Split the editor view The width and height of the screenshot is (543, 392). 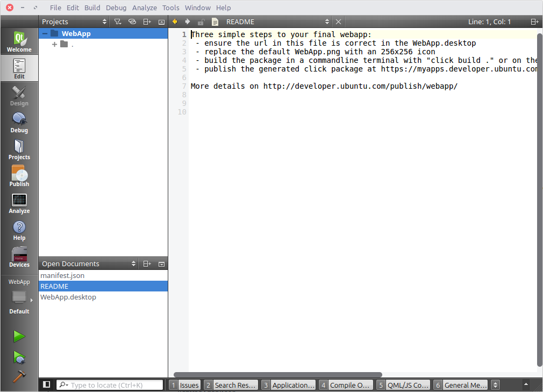pos(535,22)
